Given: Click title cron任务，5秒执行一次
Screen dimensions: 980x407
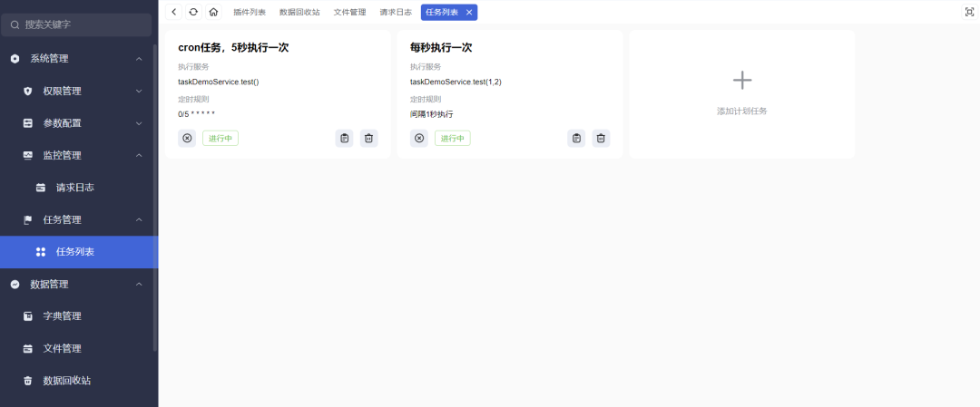Looking at the screenshot, I should (233, 47).
